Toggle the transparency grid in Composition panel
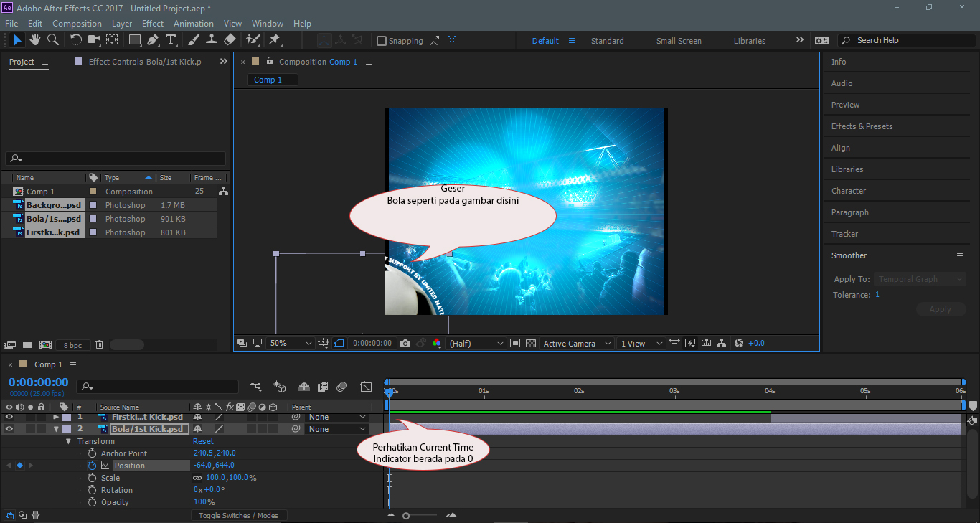Viewport: 980px width, 523px height. [529, 343]
